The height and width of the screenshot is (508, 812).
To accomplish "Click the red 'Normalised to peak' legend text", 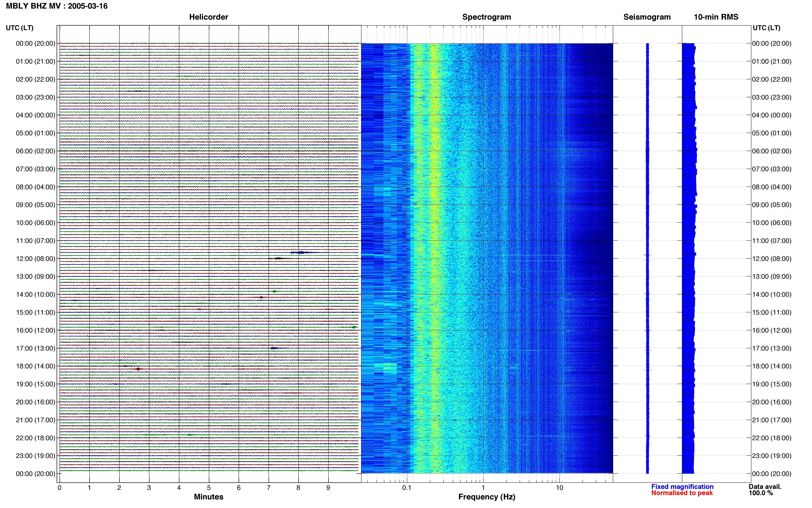I will [682, 493].
